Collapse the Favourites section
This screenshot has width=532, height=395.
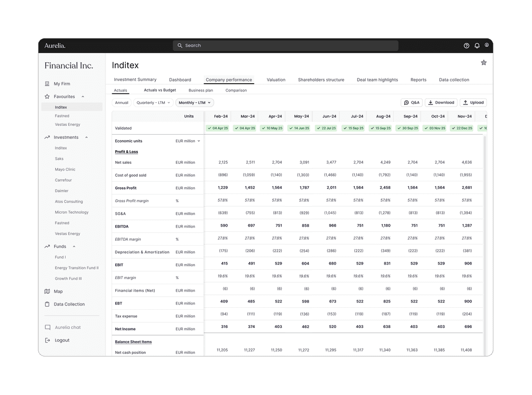point(83,97)
